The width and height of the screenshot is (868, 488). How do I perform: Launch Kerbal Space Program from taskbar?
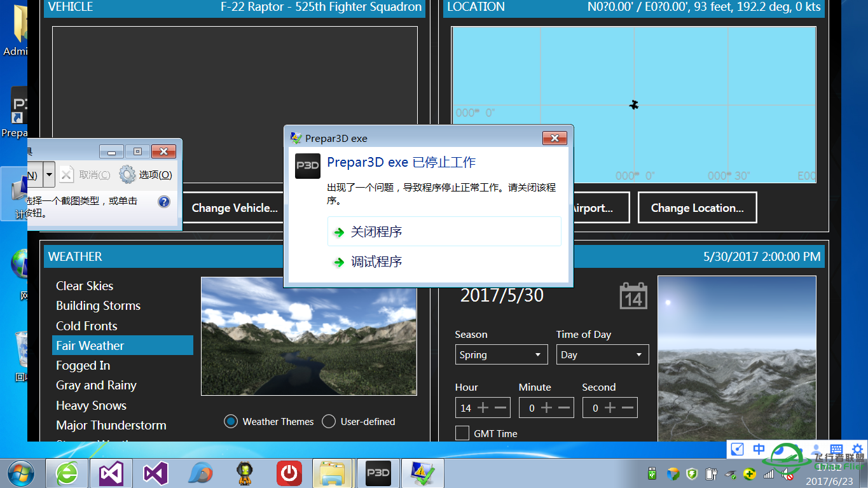(x=245, y=473)
